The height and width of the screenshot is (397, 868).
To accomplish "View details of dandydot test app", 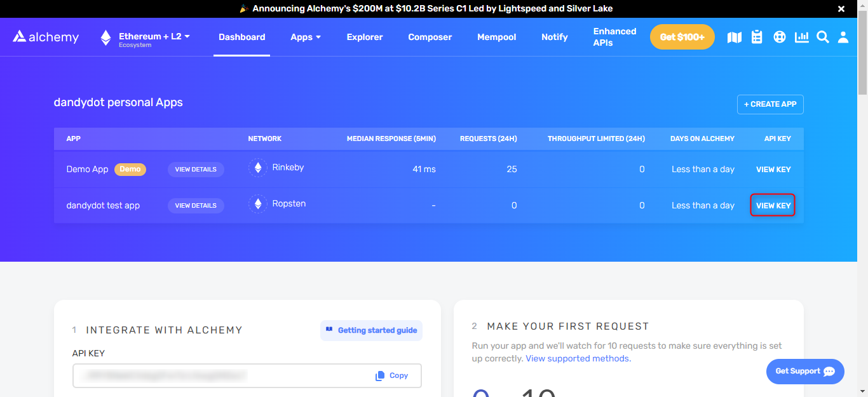I will [196, 206].
